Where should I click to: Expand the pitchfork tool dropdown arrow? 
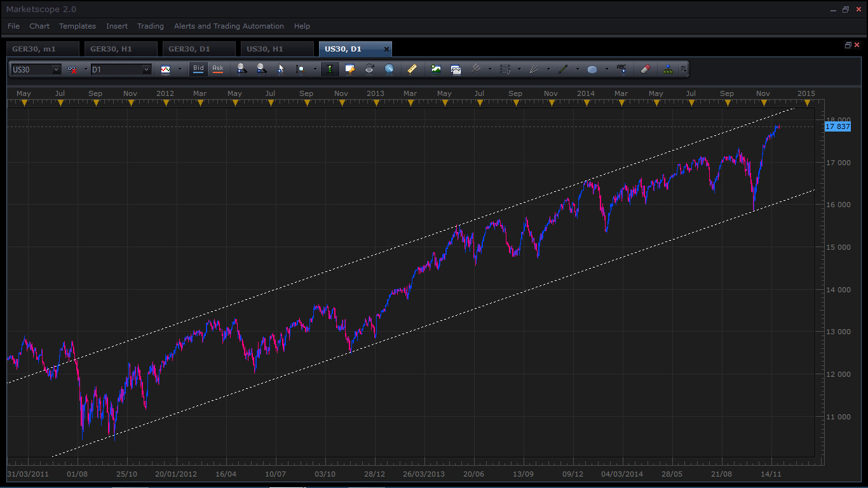[x=489, y=69]
